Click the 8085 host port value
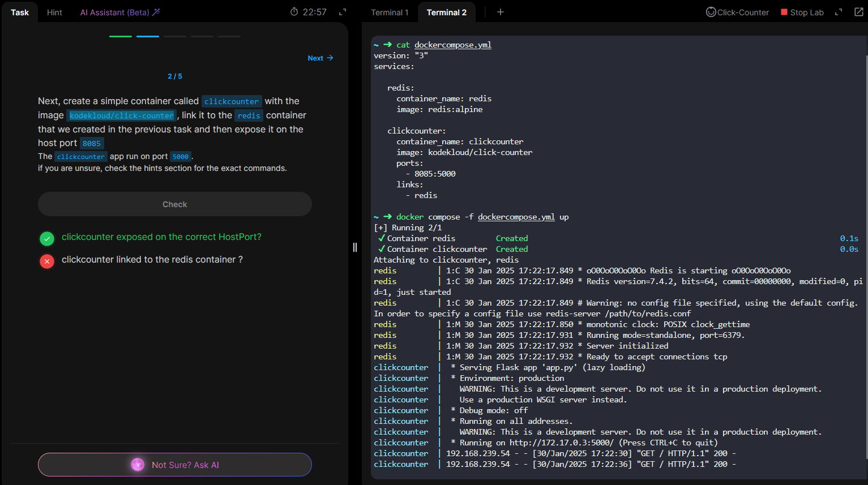Screen dimensions: 868x485 click(92, 143)
